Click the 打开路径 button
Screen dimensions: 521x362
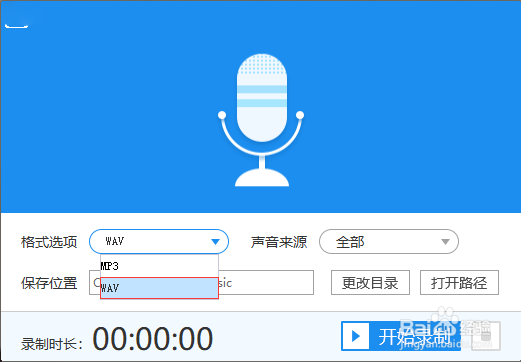click(459, 283)
